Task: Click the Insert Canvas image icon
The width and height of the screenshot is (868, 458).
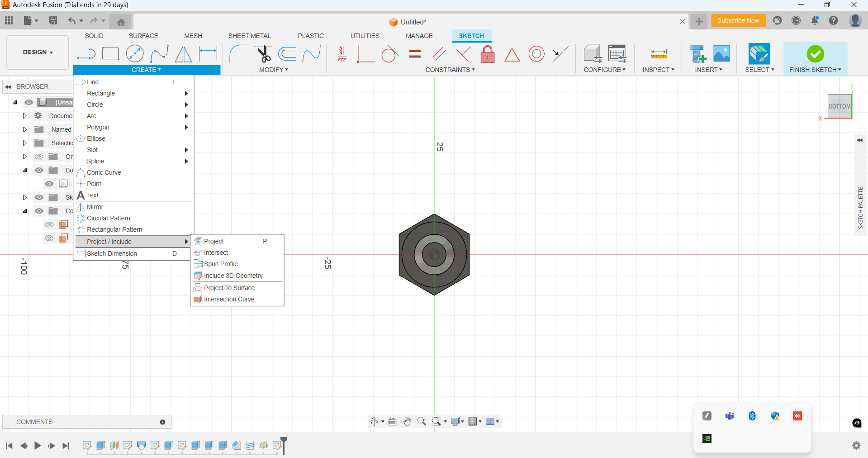Action: click(x=722, y=53)
